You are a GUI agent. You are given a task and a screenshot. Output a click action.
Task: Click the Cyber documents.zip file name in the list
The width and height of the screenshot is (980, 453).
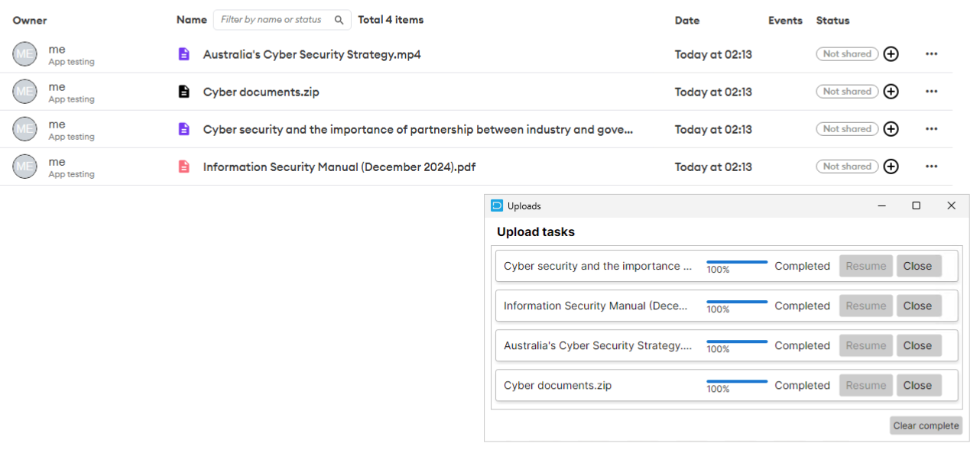261,92
